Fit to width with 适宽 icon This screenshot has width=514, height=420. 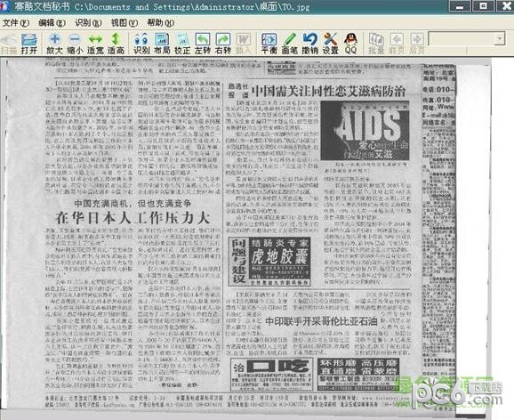[95, 44]
